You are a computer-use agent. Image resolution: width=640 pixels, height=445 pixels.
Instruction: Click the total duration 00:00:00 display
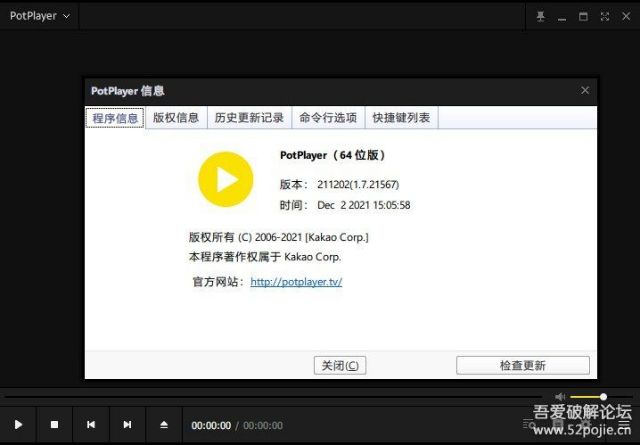pyautogui.click(x=263, y=425)
